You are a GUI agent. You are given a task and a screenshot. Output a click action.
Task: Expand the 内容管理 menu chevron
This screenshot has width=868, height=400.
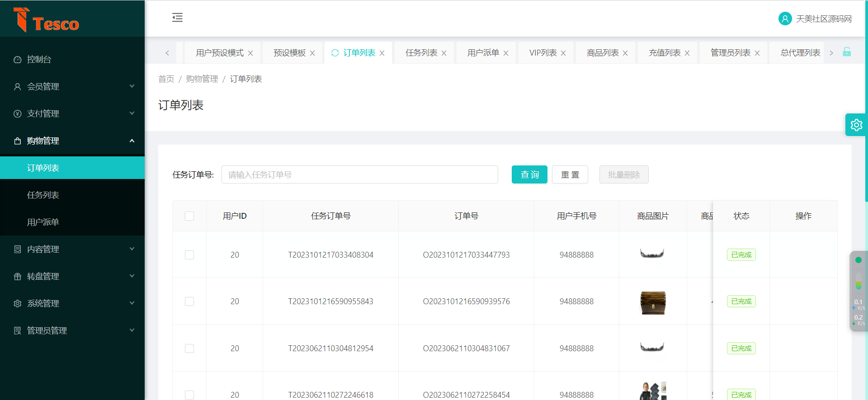132,249
